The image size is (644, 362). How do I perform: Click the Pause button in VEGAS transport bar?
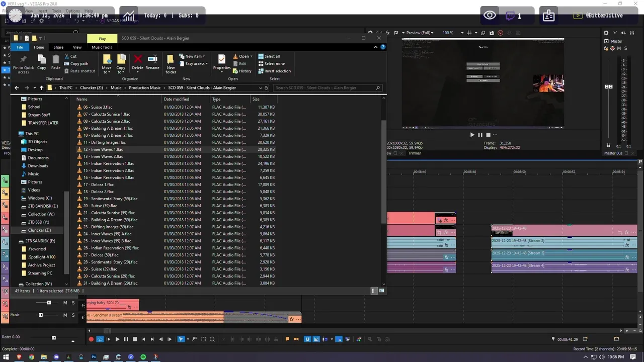(x=126, y=339)
